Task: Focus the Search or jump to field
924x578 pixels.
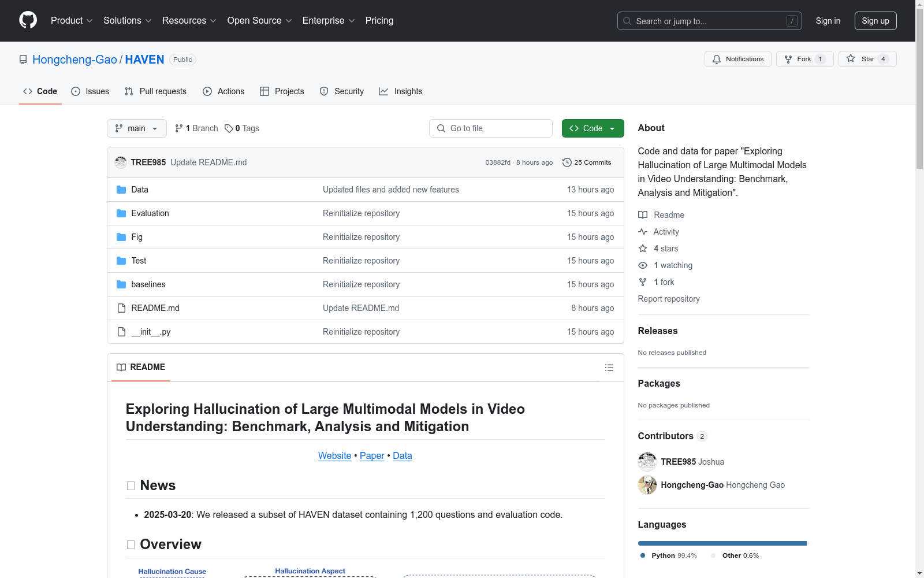Action: [x=710, y=21]
